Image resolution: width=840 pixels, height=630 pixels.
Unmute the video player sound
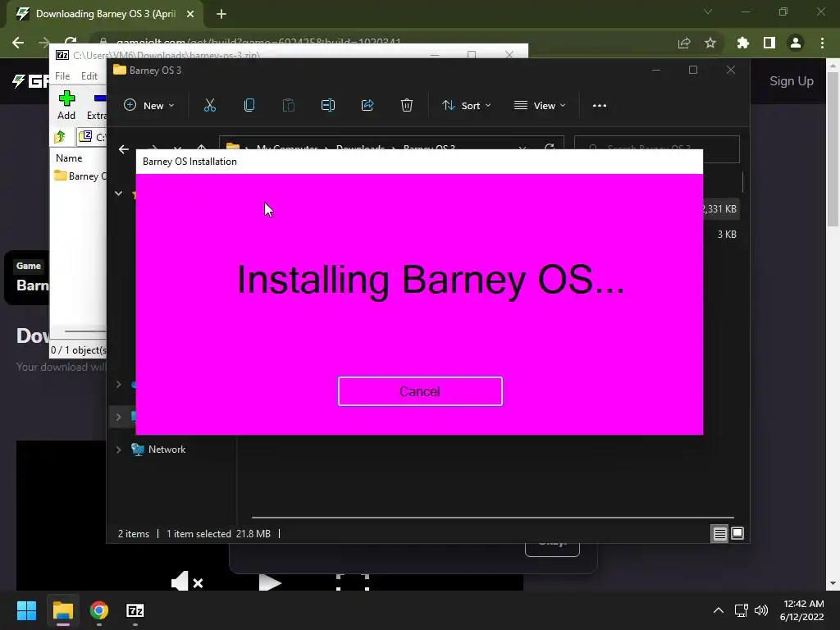click(186, 582)
